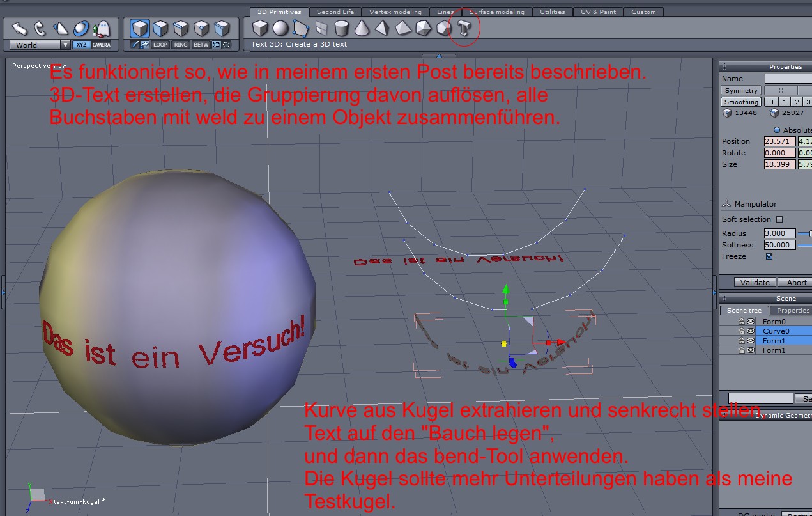Create a cone primitive
This screenshot has height=516, width=812.
click(362, 28)
